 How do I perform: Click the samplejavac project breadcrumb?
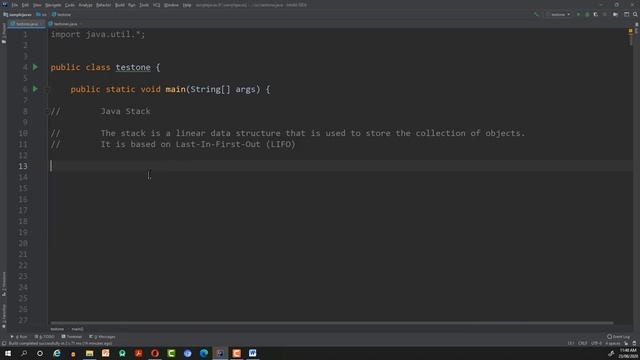coord(18,14)
